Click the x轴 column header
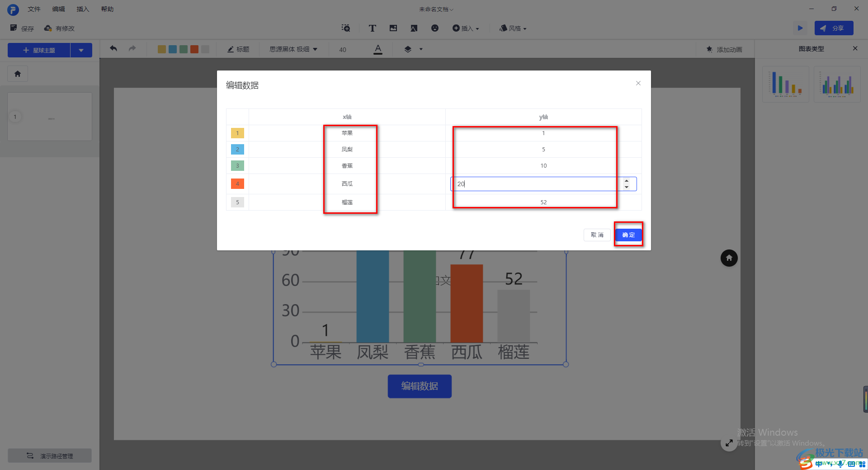The image size is (868, 470). click(347, 117)
